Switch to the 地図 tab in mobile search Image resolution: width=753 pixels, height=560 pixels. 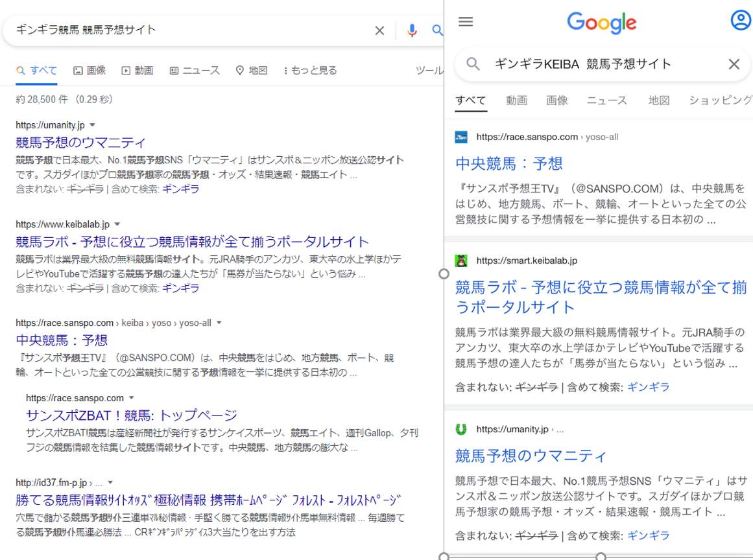pos(659,100)
